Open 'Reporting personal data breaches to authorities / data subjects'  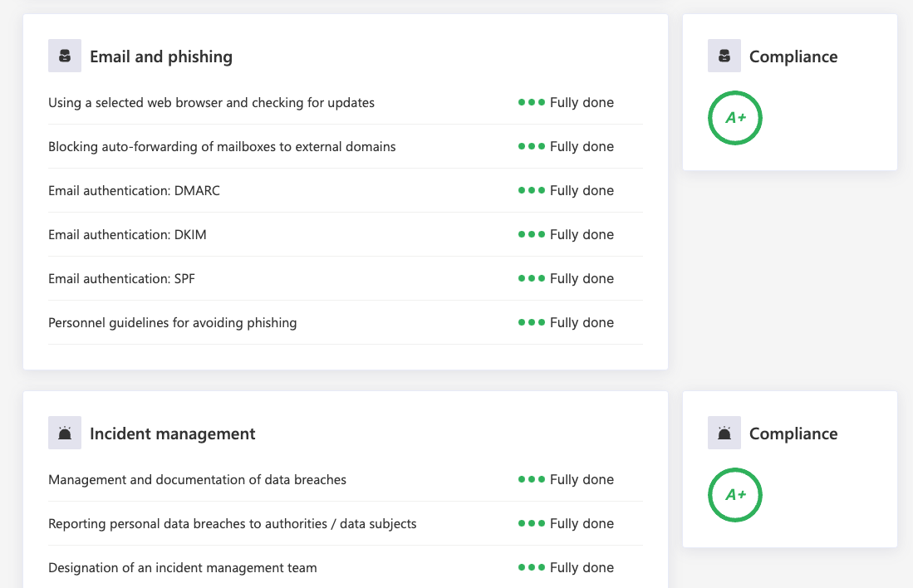pos(233,524)
